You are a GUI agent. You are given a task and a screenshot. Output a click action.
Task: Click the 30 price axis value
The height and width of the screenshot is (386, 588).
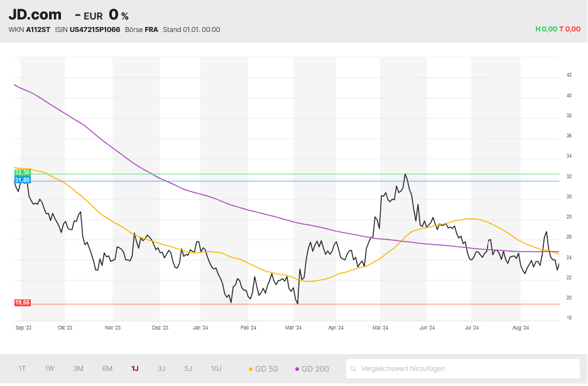[569, 196]
